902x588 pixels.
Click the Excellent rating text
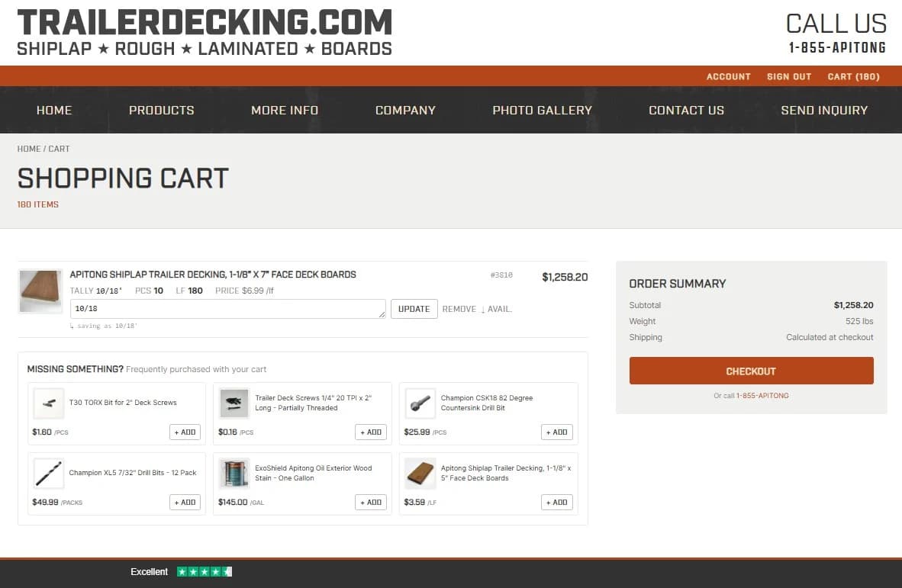[x=149, y=571]
